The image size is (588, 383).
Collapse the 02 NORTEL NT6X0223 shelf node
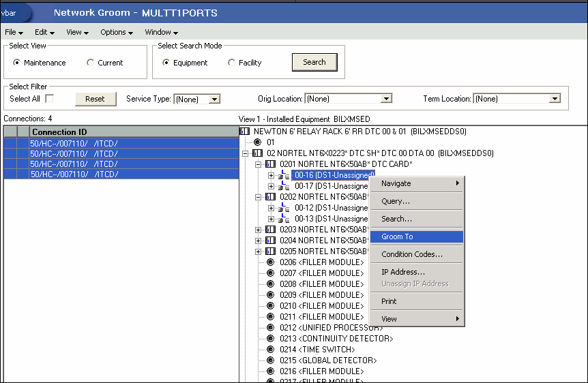246,153
